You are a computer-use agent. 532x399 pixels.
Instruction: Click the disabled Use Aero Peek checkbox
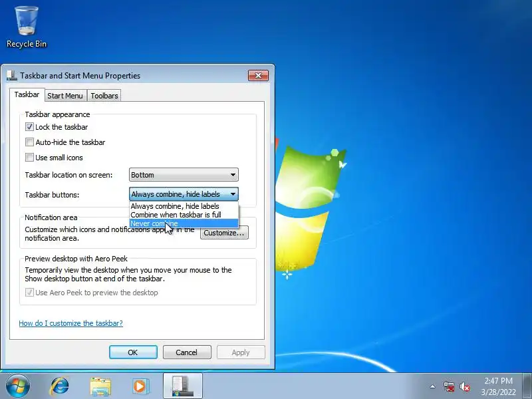[x=29, y=293]
